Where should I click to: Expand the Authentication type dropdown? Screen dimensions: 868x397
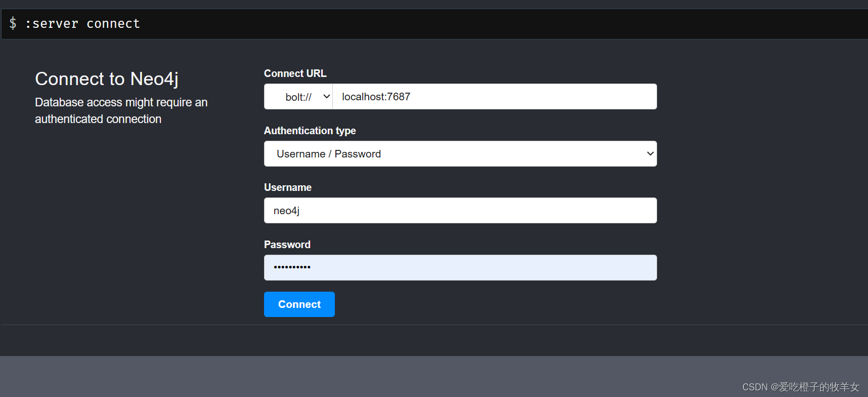point(460,154)
